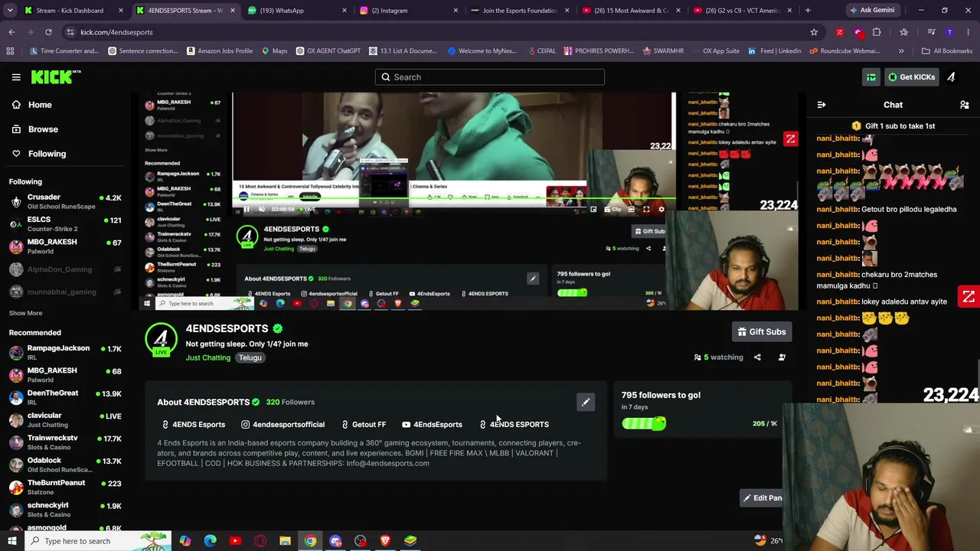Select the Telugu language tag
This screenshot has height=551, width=980.
(250, 358)
